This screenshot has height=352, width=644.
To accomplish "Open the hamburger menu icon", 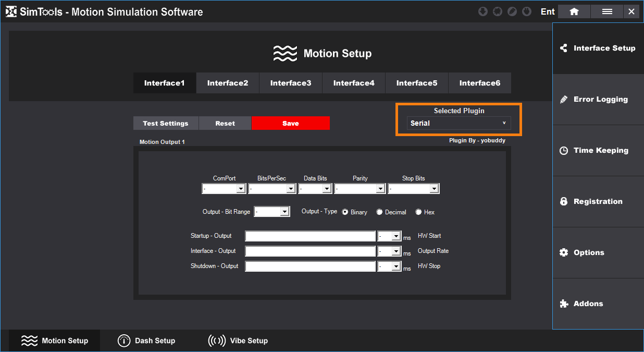I will tap(607, 11).
